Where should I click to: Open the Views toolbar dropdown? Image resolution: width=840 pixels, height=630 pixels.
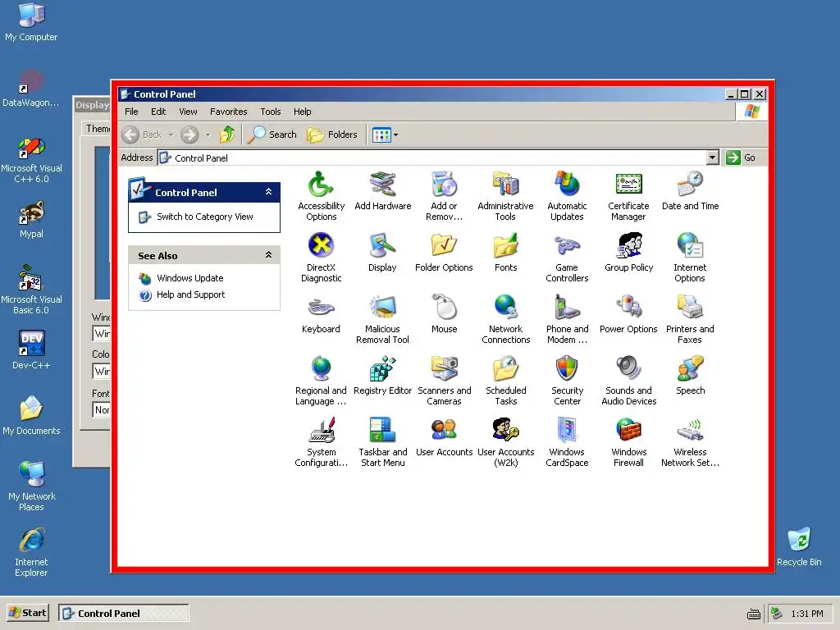pyautogui.click(x=396, y=135)
